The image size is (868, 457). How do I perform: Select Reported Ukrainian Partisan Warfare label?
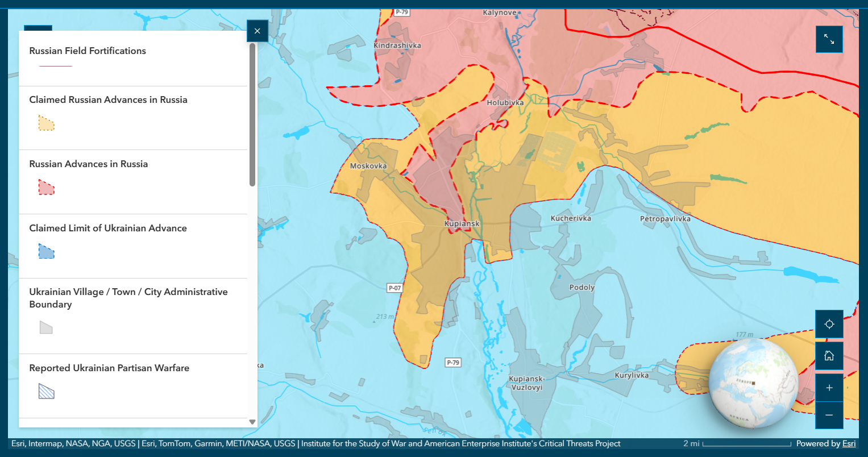[109, 368]
